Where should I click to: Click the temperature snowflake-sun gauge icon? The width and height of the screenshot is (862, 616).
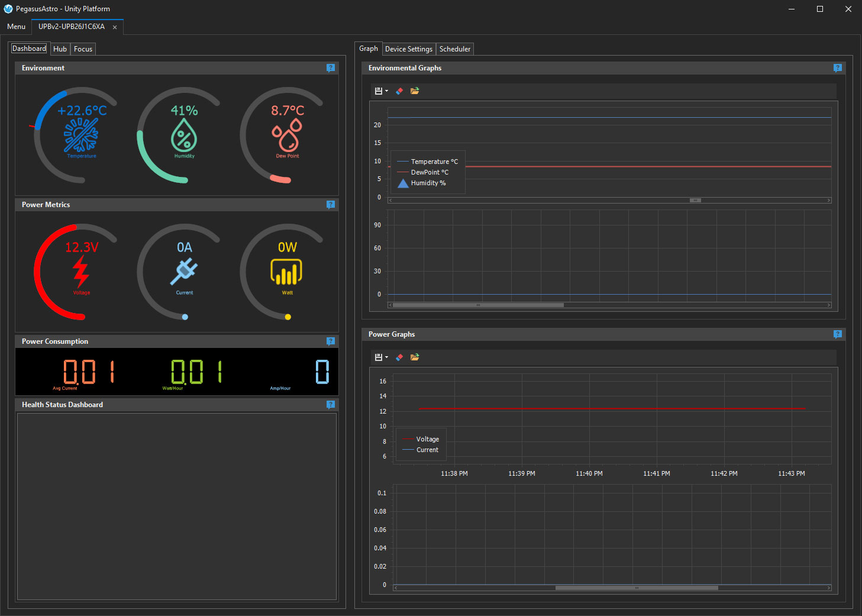[x=81, y=135]
